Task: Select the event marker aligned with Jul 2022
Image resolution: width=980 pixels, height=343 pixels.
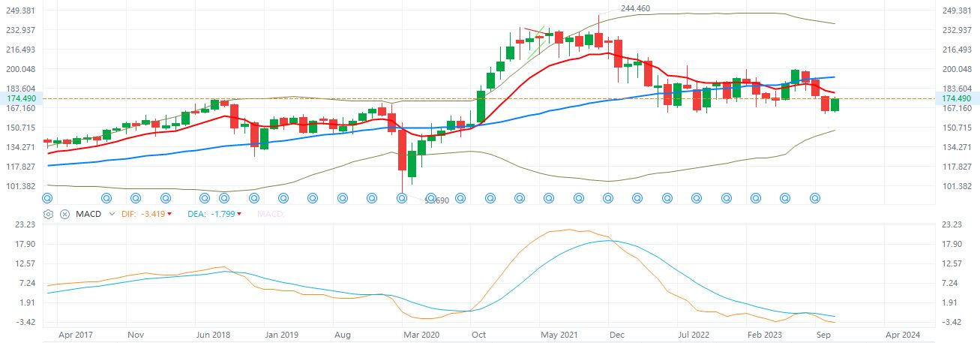Action: pyautogui.click(x=696, y=198)
